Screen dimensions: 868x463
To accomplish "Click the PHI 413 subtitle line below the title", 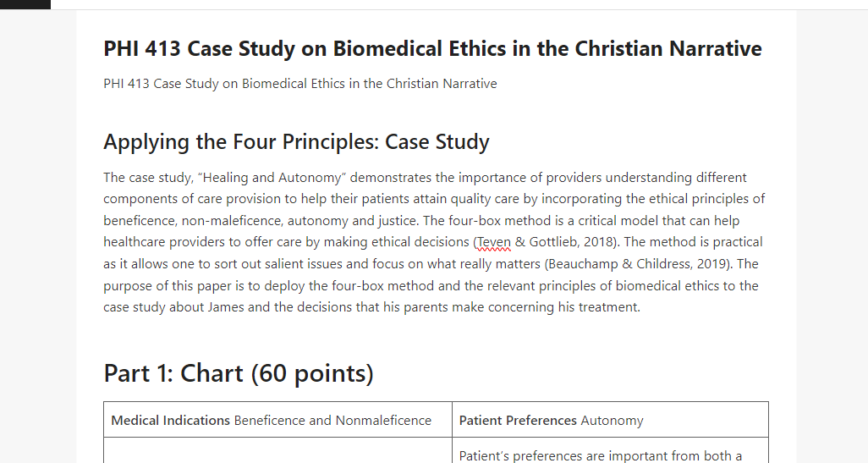I will point(300,84).
